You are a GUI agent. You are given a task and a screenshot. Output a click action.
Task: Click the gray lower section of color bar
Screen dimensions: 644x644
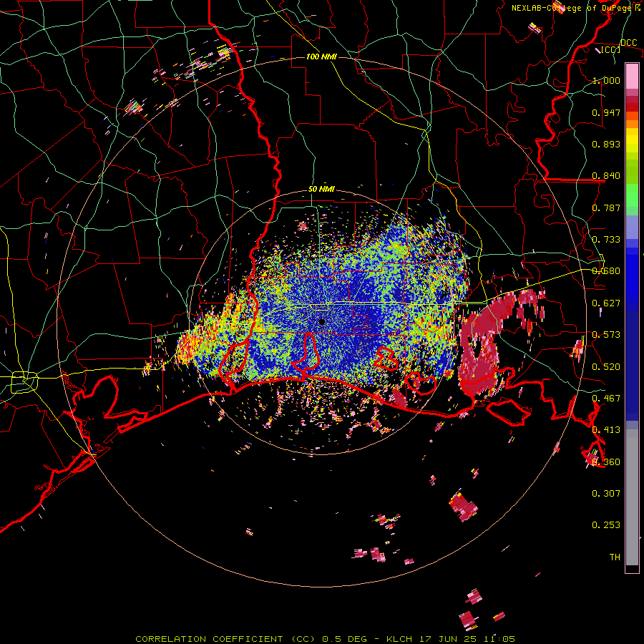click(632, 497)
